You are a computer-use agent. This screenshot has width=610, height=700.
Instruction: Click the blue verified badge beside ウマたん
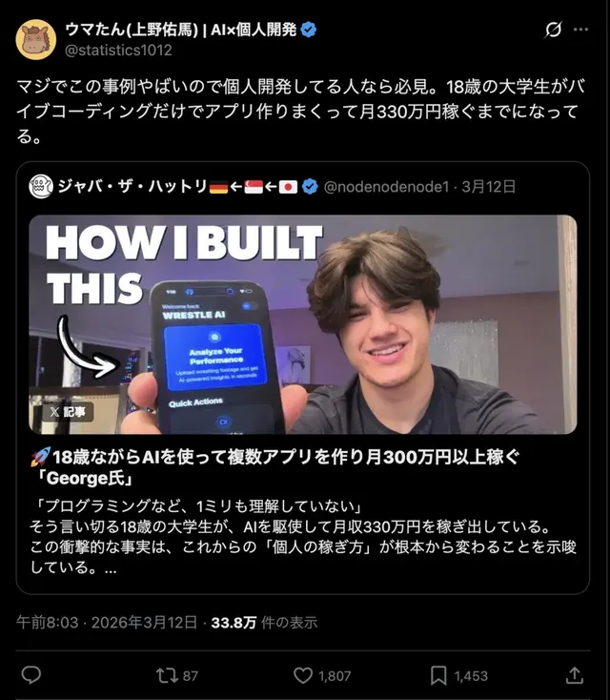point(309,30)
